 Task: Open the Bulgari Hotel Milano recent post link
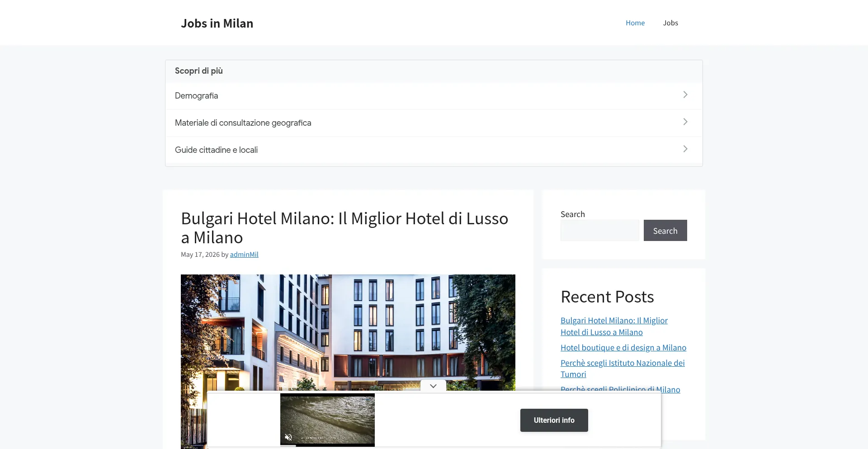614,326
